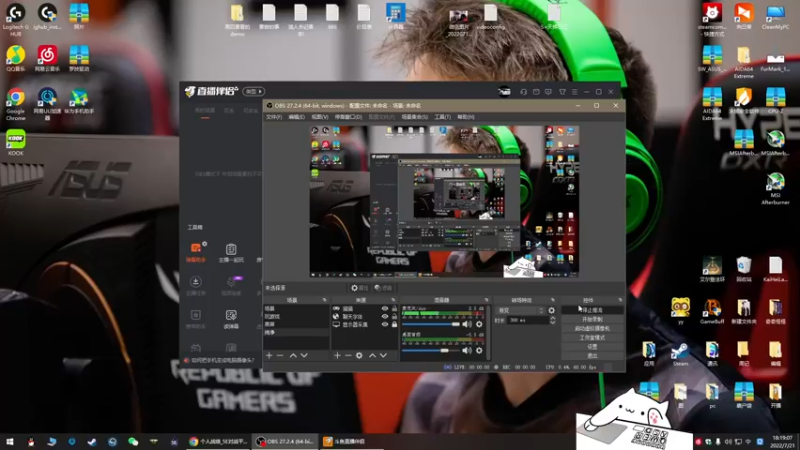Image resolution: width=800 pixels, height=450 pixels.
Task: Mute the desktop audio speaker icon
Action: pyautogui.click(x=467, y=351)
